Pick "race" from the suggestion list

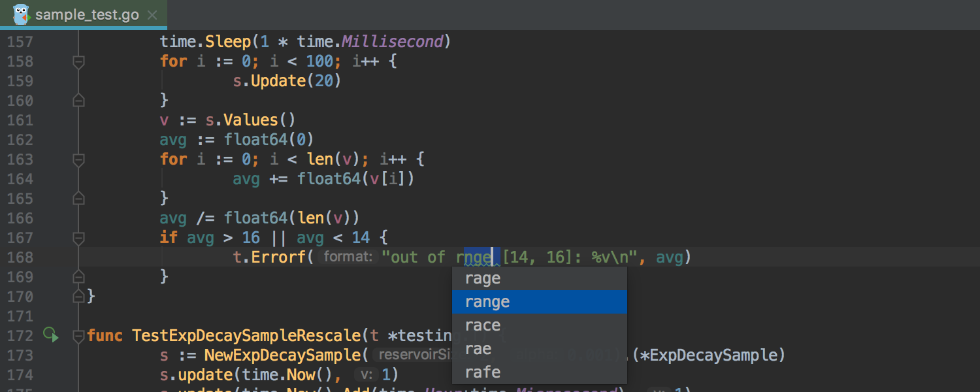click(x=540, y=325)
